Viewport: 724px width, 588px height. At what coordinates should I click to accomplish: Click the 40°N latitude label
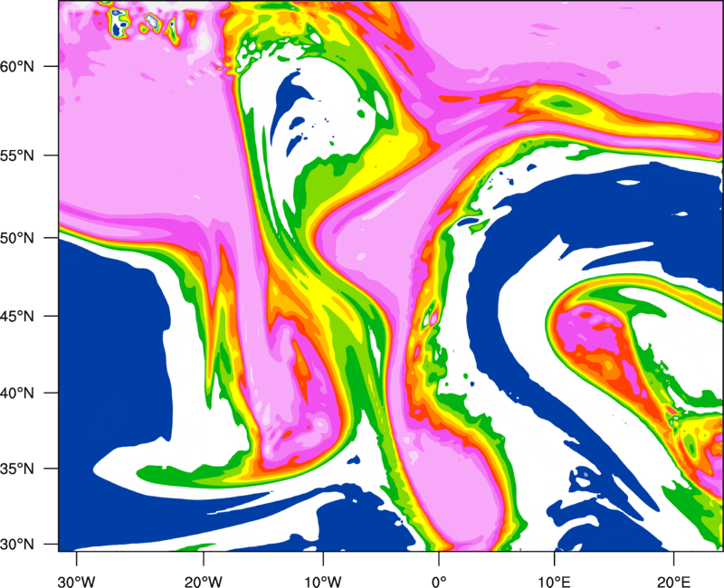point(17,393)
